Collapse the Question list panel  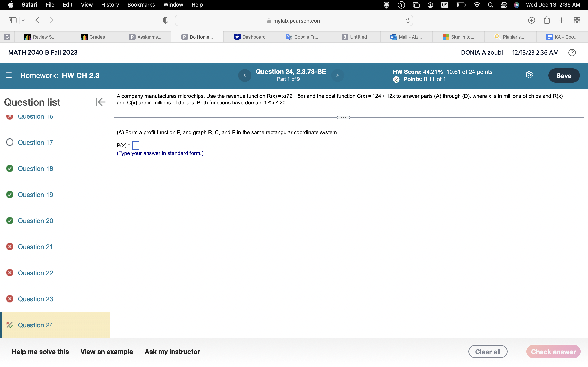tap(100, 102)
